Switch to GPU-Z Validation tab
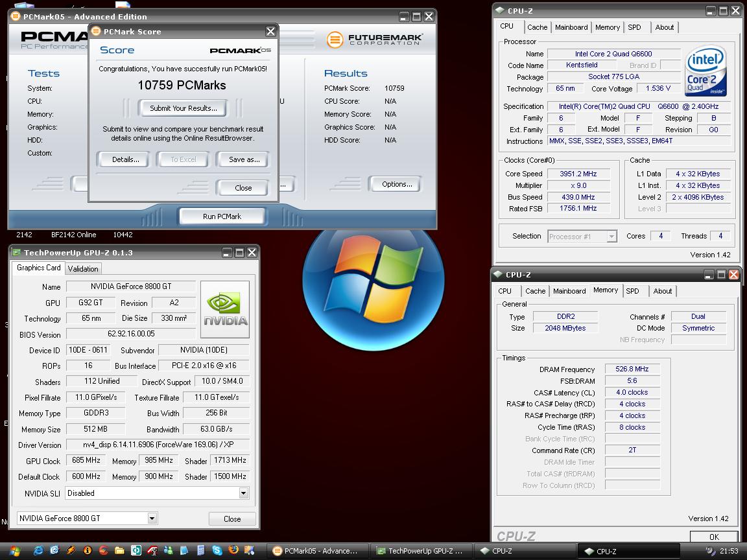The width and height of the screenshot is (747, 560). click(x=83, y=268)
